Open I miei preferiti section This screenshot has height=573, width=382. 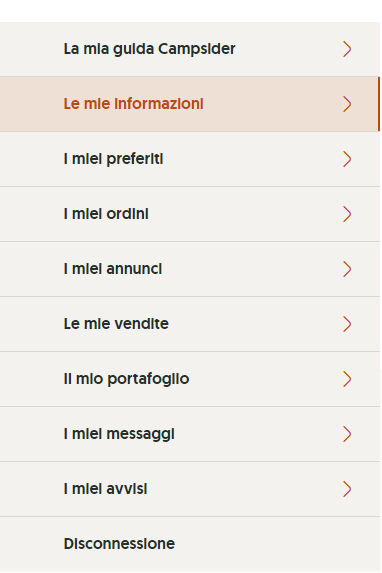tap(190, 159)
